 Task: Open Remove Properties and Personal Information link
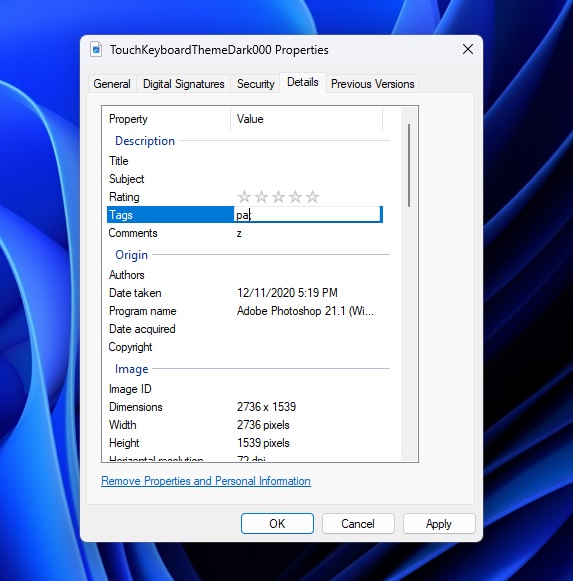pos(206,481)
